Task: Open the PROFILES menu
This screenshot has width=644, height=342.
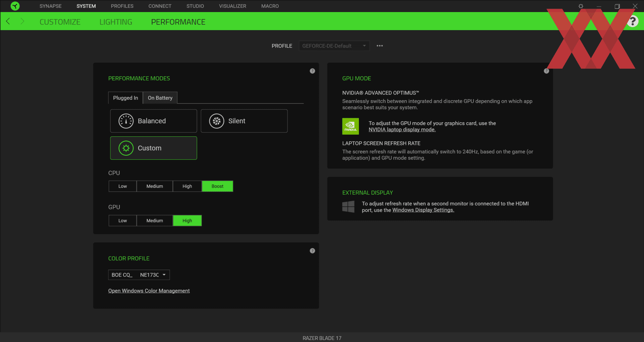Action: [122, 6]
